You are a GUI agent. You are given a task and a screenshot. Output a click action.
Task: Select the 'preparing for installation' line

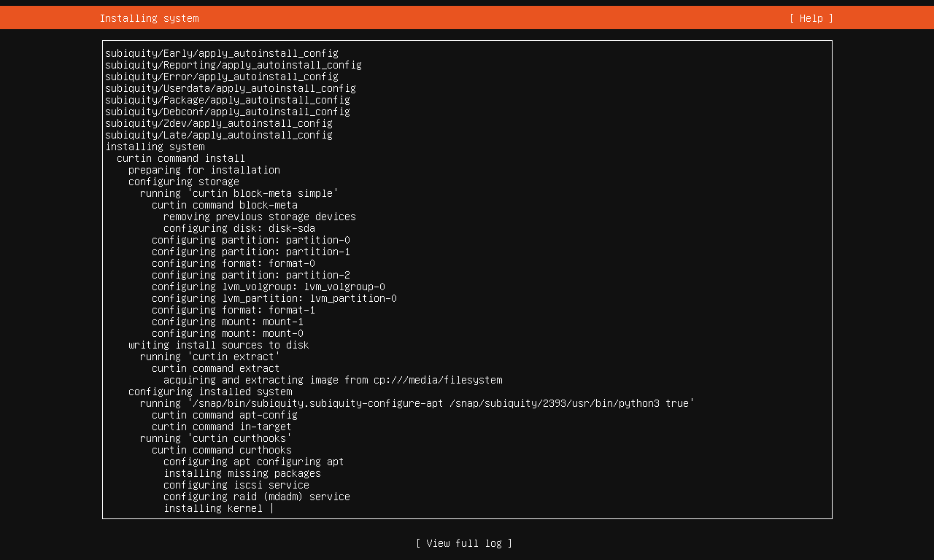click(x=204, y=170)
